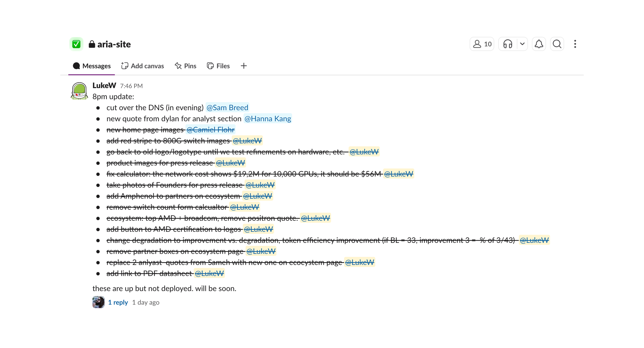This screenshot has width=644, height=348.
Task: Open the members list showing 10
Action: pos(482,44)
